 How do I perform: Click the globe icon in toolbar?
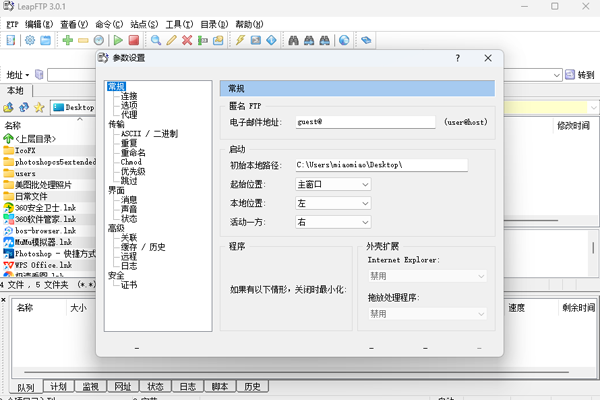coord(344,40)
